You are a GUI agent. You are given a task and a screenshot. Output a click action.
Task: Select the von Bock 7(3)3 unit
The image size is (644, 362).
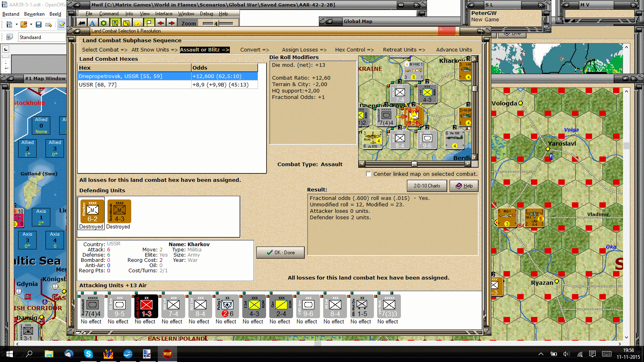point(389,306)
